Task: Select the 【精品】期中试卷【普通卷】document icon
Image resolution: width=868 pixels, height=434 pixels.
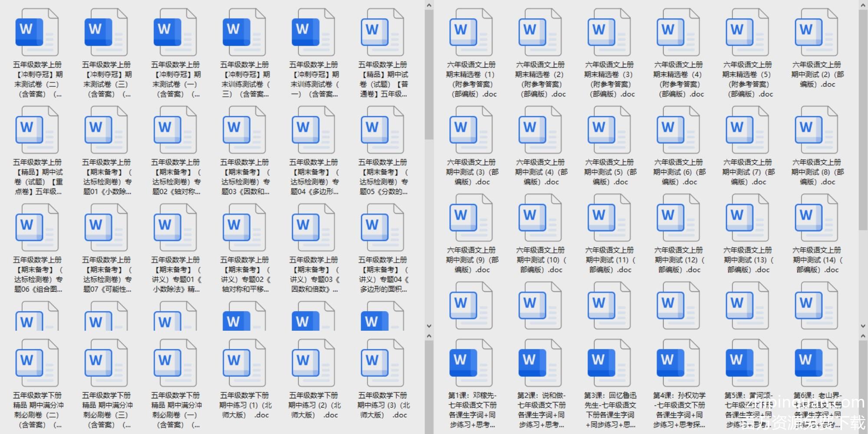Action: pos(382,32)
